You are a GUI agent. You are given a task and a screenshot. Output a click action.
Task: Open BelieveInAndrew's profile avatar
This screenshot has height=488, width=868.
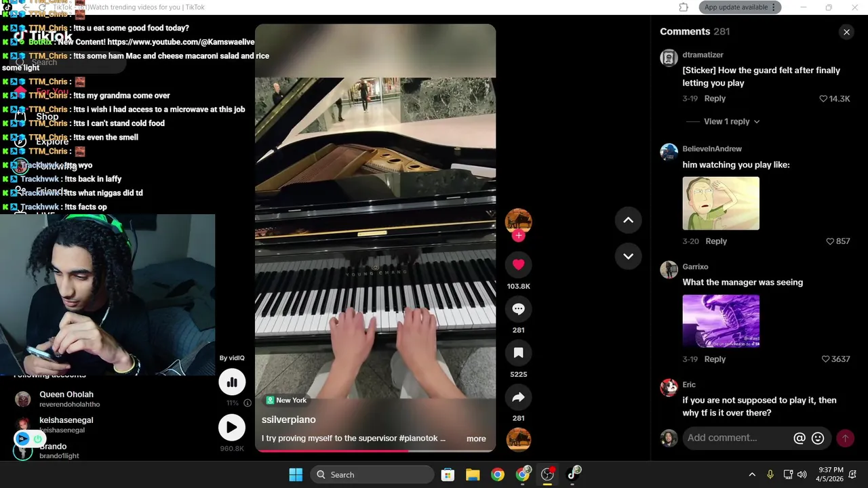pyautogui.click(x=669, y=152)
